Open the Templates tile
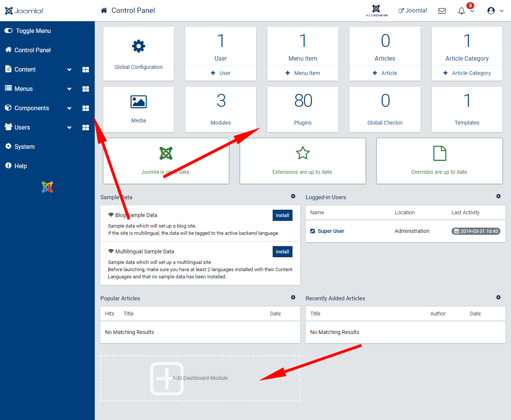The width and height of the screenshot is (511, 420). click(467, 109)
